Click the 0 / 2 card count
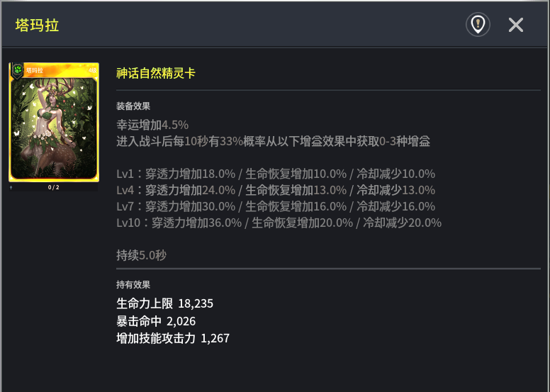 click(54, 188)
